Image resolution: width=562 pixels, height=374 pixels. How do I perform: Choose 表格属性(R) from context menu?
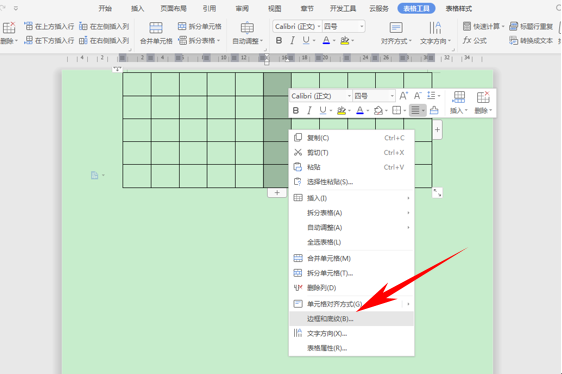click(x=351, y=348)
